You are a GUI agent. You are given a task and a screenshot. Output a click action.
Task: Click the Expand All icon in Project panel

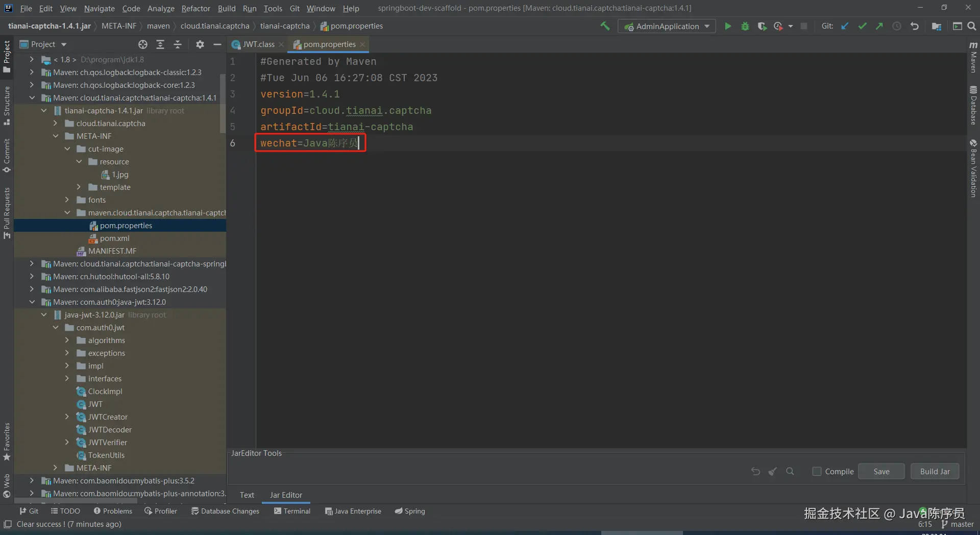[x=160, y=44]
